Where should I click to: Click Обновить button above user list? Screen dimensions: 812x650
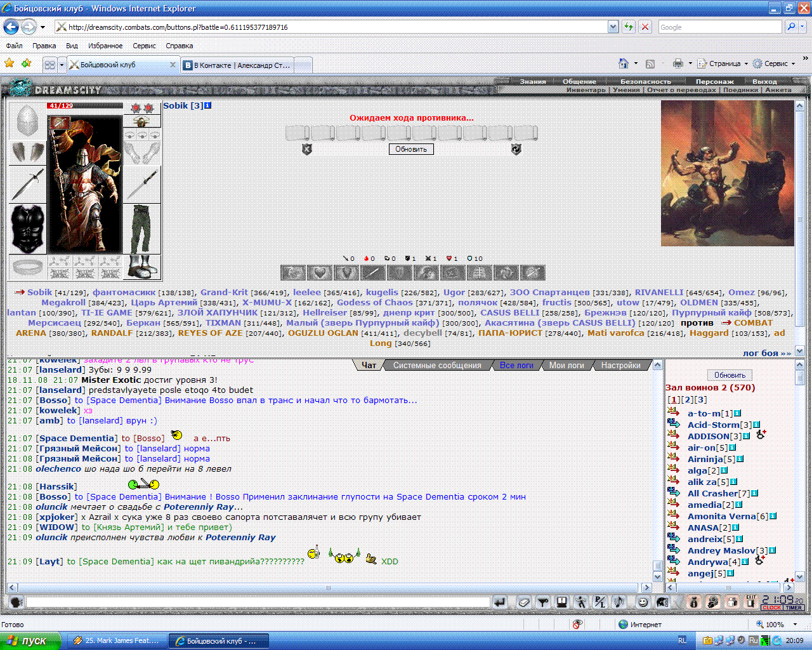pos(730,375)
